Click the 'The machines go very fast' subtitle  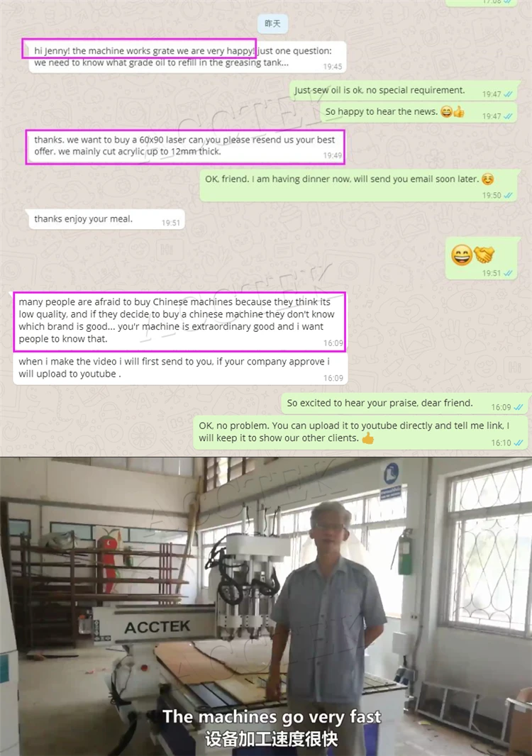tap(272, 716)
